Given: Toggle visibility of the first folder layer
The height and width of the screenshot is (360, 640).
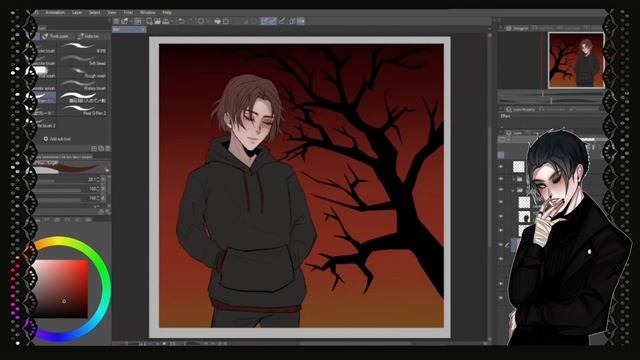Looking at the screenshot, I should click(501, 179).
